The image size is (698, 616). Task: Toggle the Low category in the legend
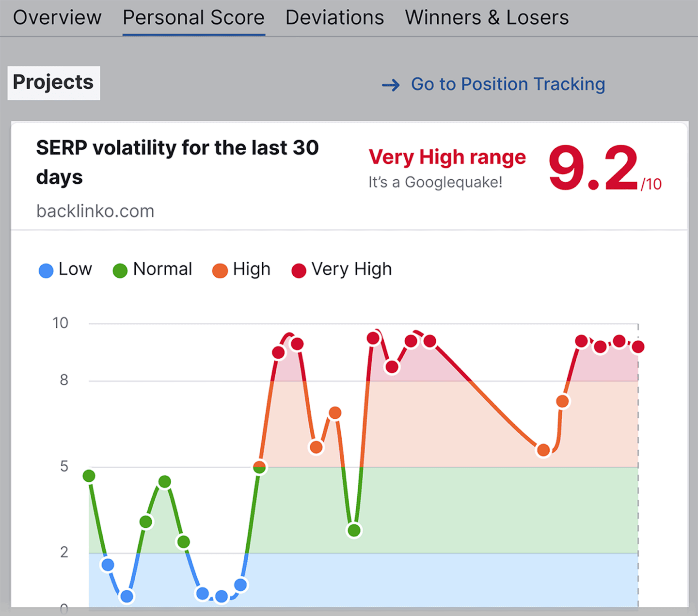(65, 270)
